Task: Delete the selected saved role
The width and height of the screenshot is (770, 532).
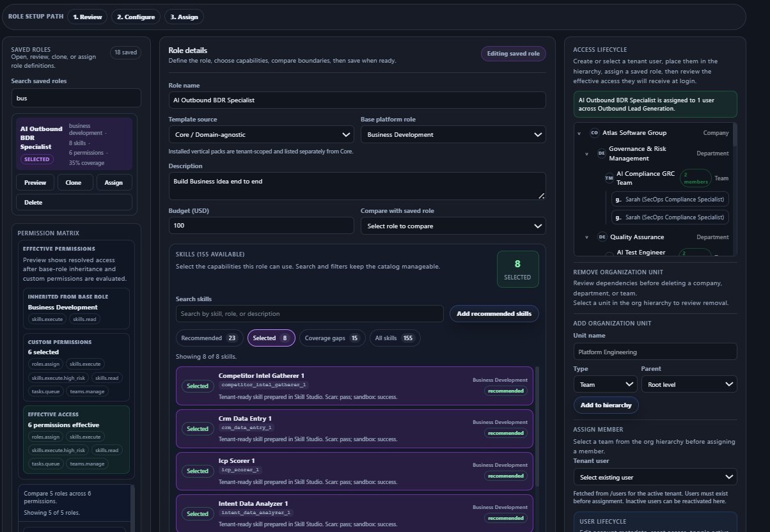Action: click(x=74, y=202)
